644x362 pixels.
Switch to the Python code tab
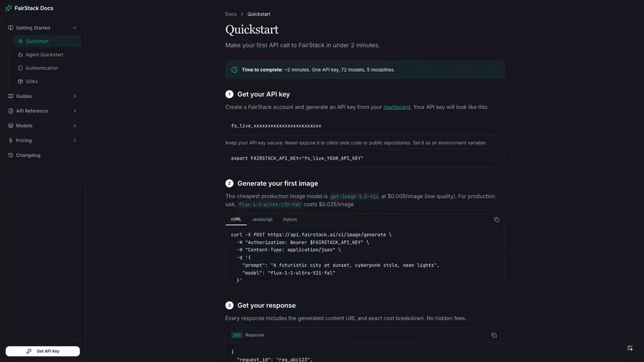click(290, 220)
